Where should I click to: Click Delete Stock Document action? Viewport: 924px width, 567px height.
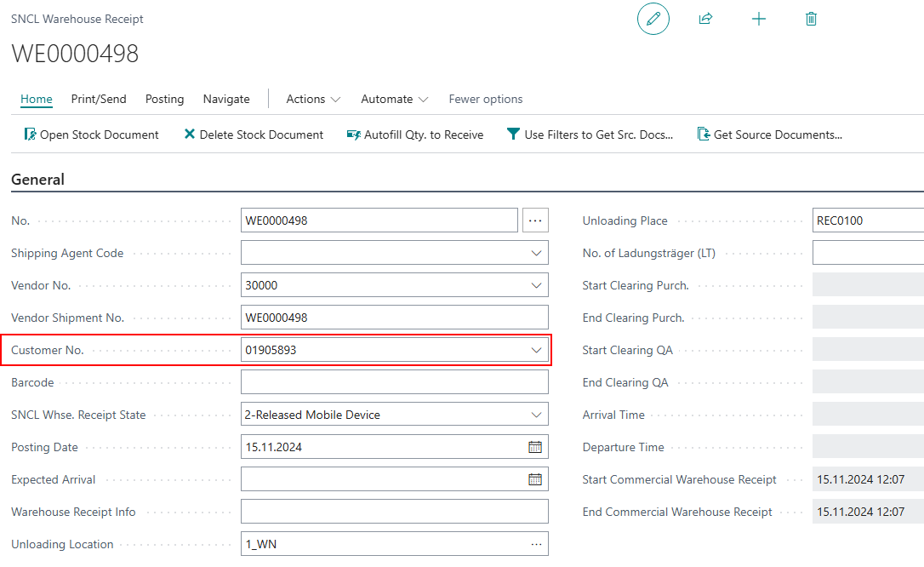pos(254,135)
